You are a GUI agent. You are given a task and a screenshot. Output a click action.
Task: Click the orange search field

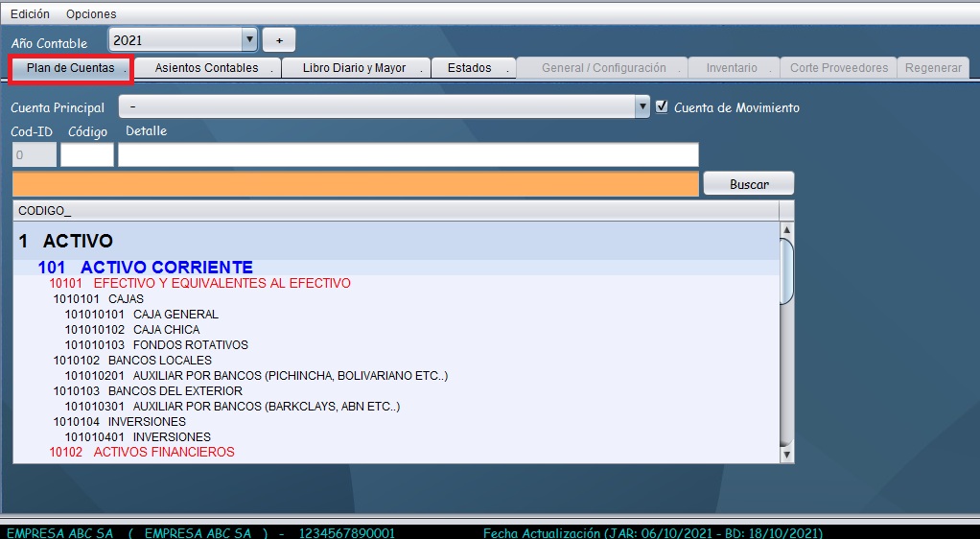[355, 184]
